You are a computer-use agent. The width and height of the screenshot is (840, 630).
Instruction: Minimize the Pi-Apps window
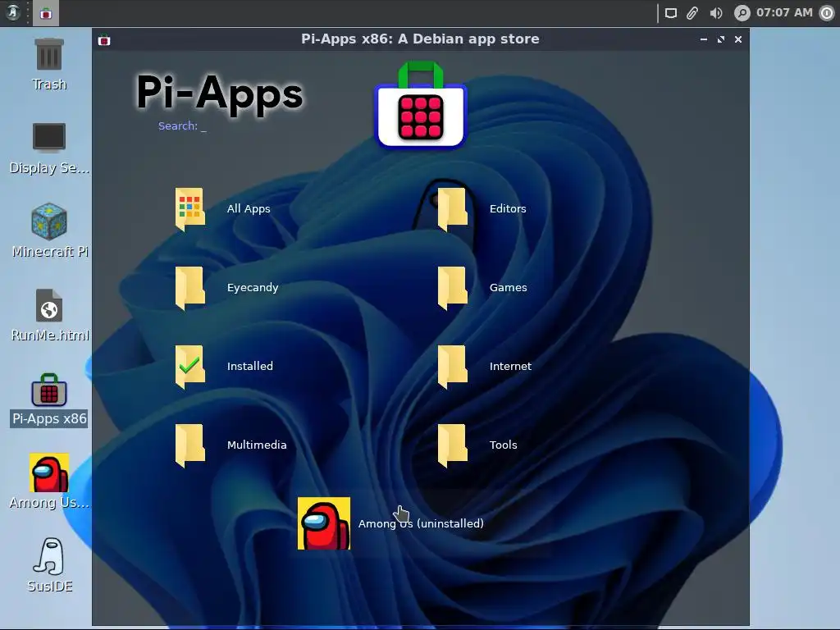point(703,39)
